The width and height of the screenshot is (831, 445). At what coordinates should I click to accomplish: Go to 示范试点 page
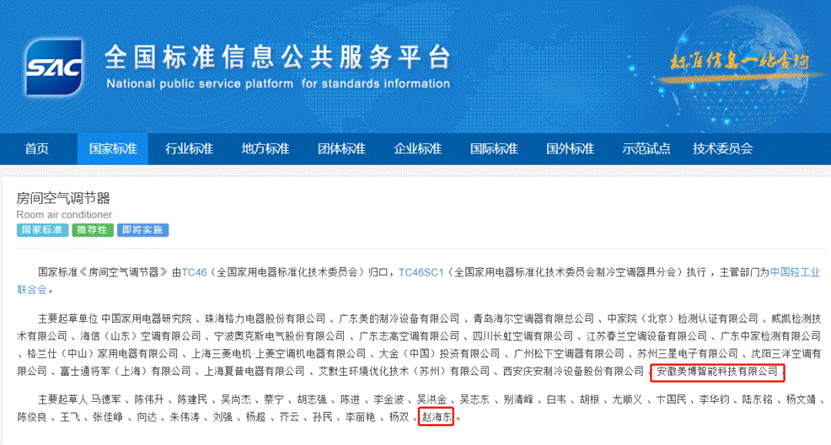646,149
